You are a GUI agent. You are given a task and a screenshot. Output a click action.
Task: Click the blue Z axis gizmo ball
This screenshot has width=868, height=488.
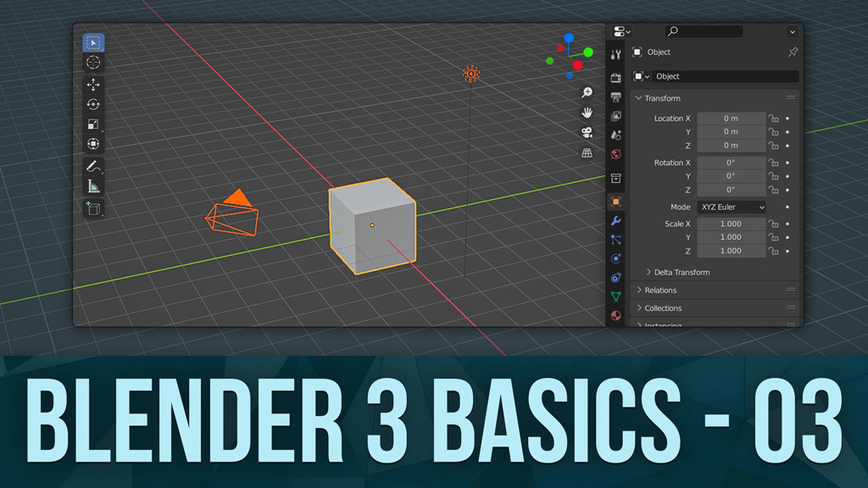pyautogui.click(x=569, y=37)
